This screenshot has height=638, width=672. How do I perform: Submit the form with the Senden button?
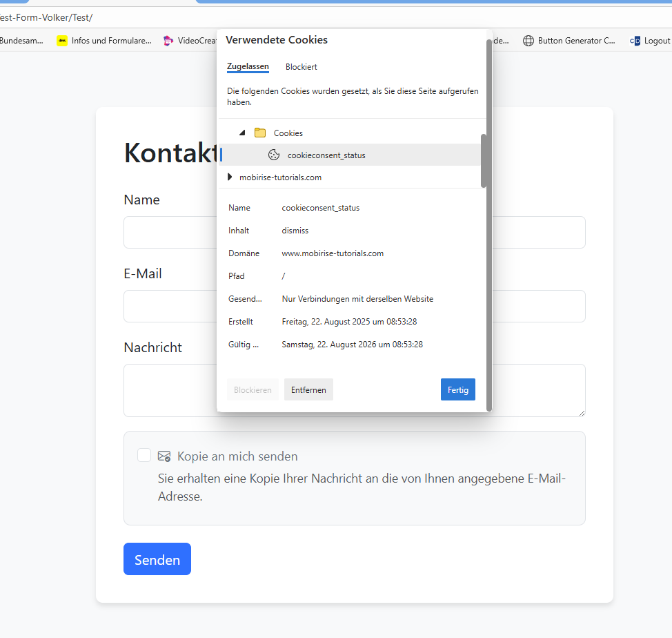tap(157, 559)
